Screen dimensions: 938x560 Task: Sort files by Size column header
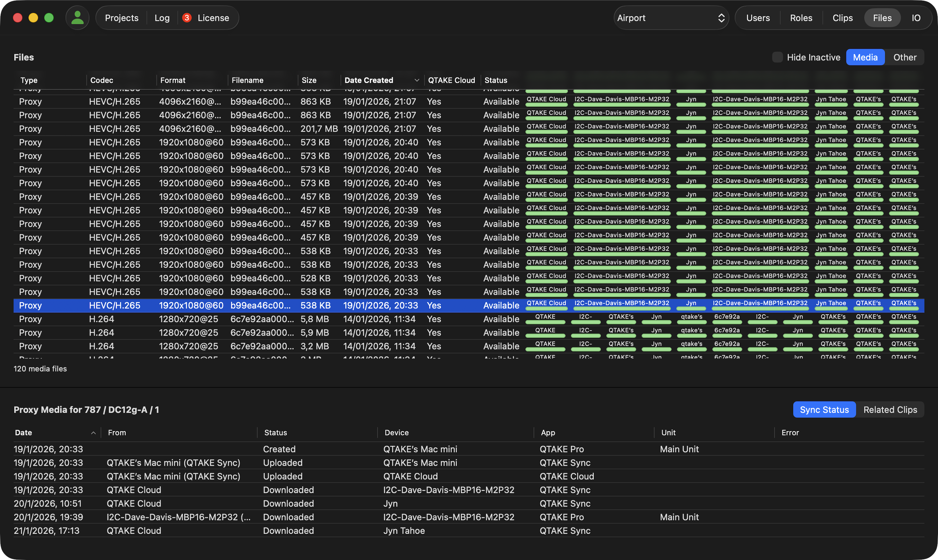309,80
